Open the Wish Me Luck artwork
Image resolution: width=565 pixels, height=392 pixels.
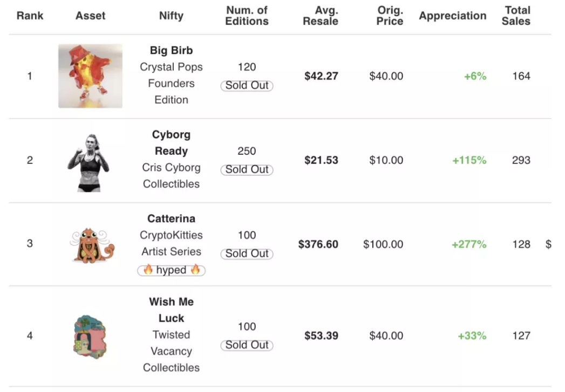[x=90, y=337]
